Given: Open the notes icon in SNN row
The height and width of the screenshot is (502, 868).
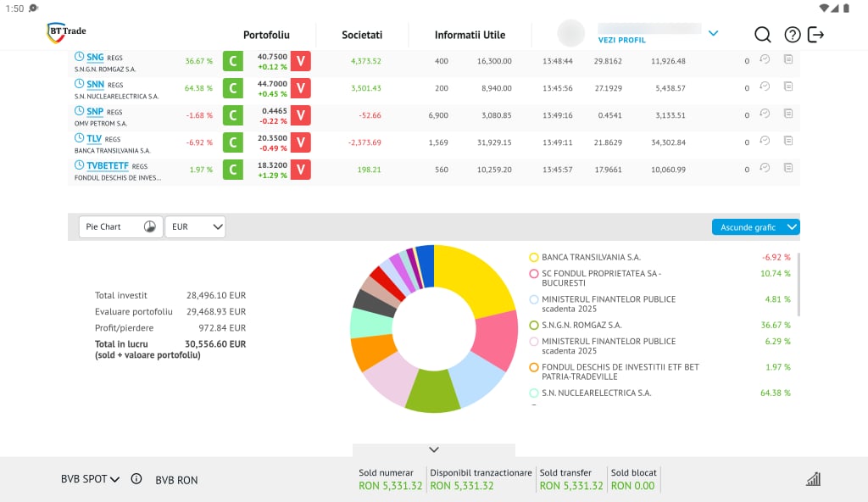Looking at the screenshot, I should coord(788,86).
